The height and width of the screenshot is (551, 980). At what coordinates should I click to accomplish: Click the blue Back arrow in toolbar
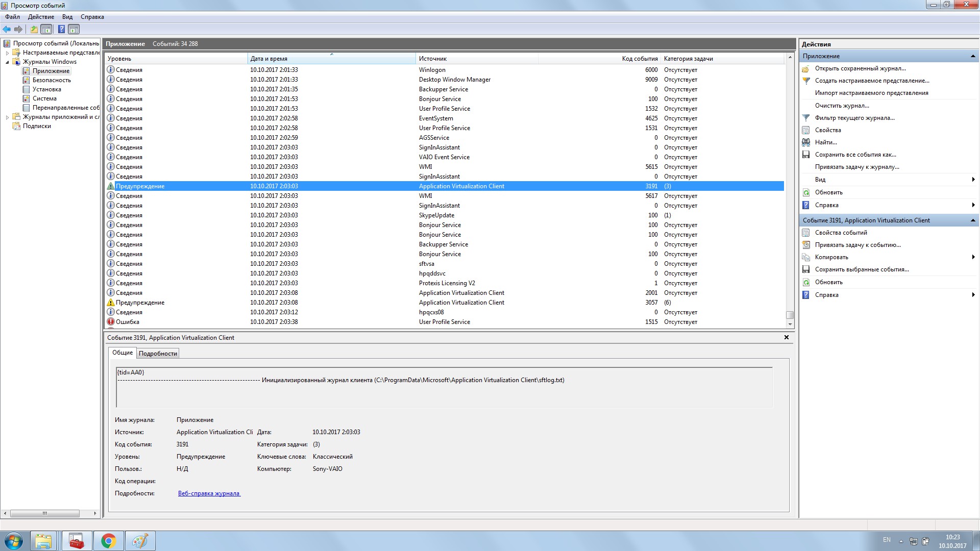[7, 29]
